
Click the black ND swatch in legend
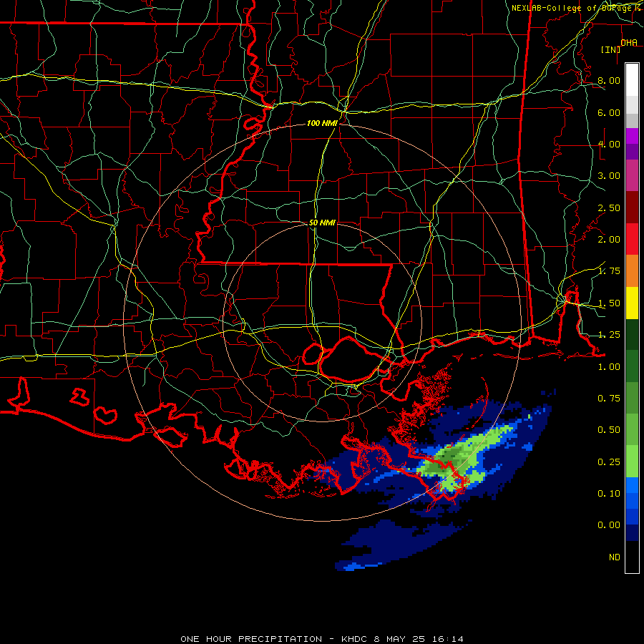coord(632,557)
